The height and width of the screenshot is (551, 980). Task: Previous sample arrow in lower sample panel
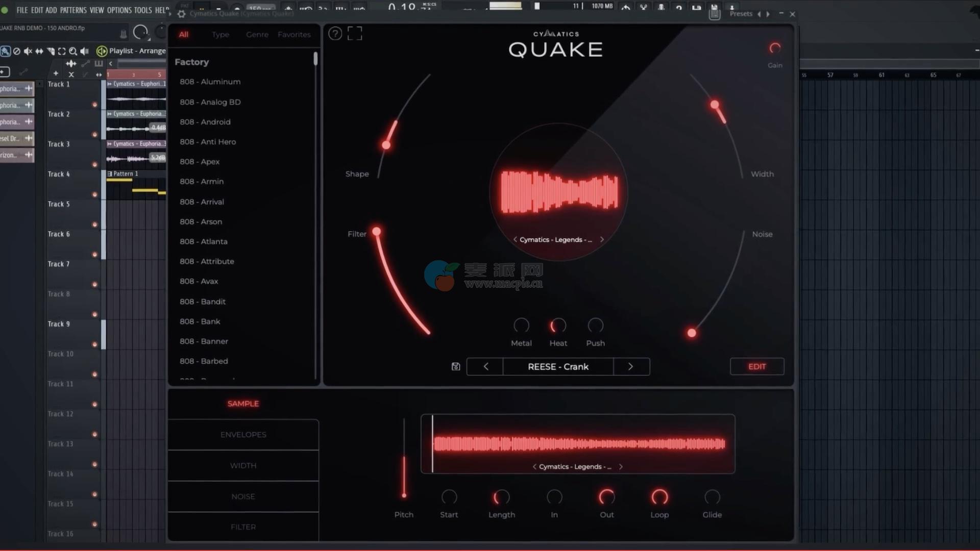pyautogui.click(x=534, y=466)
